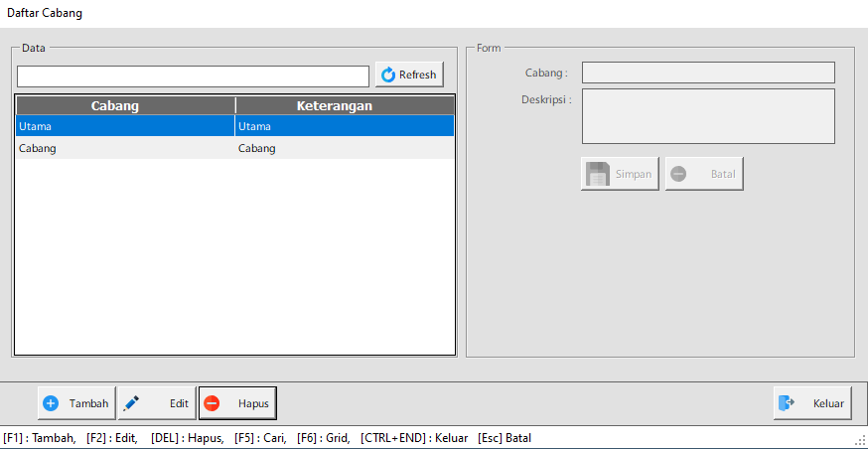Click the window resize grip in status bar

[x=860, y=440]
